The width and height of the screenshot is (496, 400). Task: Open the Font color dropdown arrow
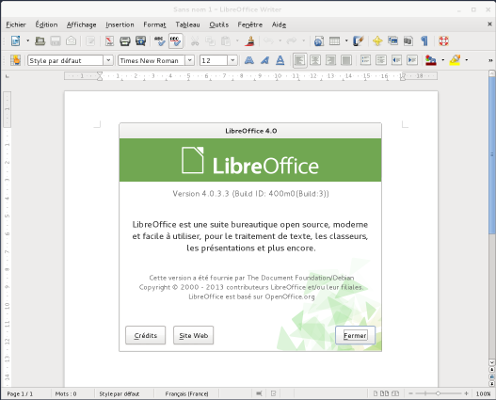click(443, 60)
